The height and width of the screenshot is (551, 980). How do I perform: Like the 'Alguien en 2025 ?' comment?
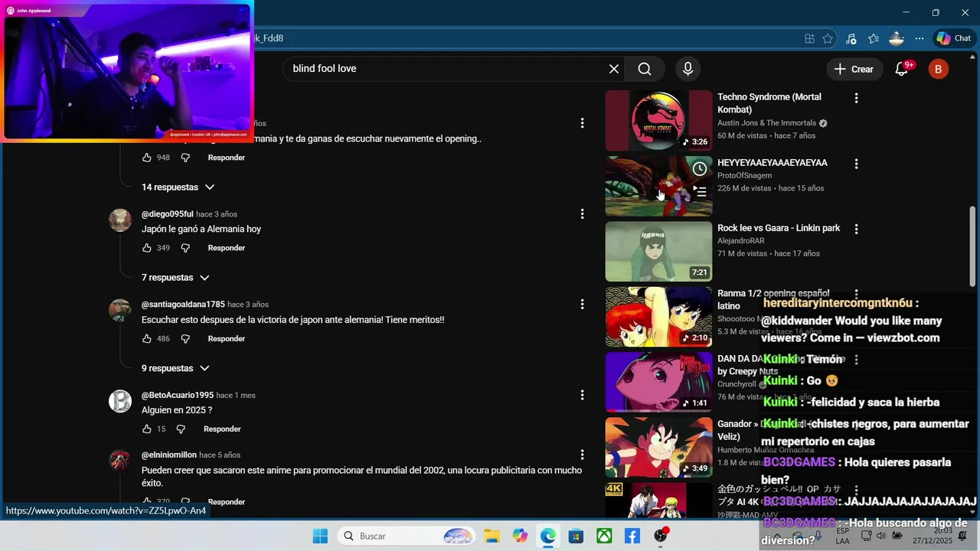(x=147, y=429)
